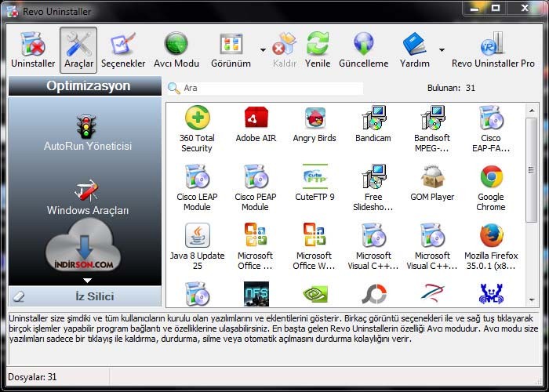Select Free Slidesho... entry
The image size is (549, 392).
[x=373, y=187]
